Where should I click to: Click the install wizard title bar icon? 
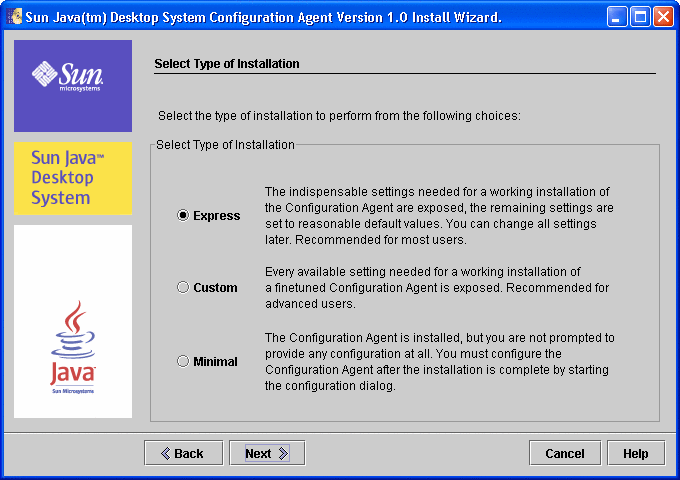(15, 17)
